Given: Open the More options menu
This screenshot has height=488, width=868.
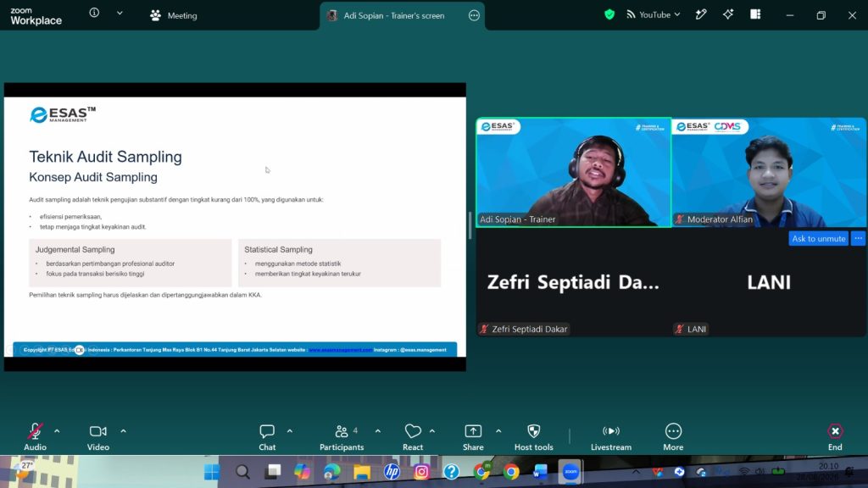Looking at the screenshot, I should point(673,436).
